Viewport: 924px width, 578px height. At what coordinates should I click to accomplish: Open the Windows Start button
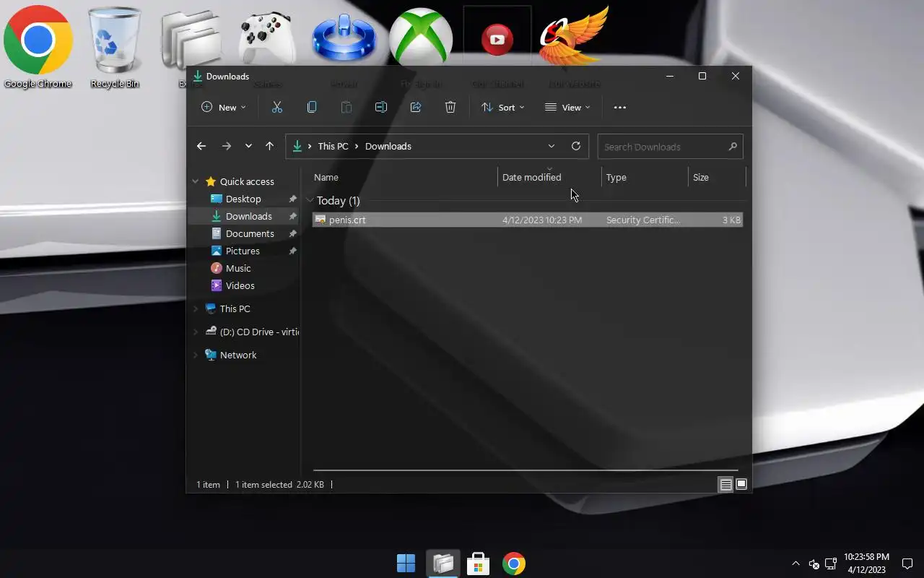[x=406, y=564]
